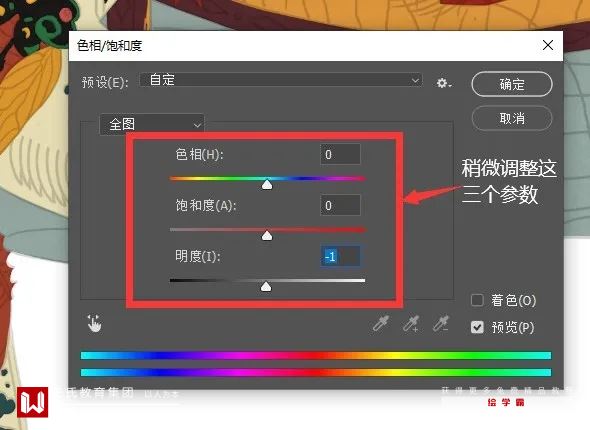Click the upper color spectrum bar
The height and width of the screenshot is (430, 590).
316,356
